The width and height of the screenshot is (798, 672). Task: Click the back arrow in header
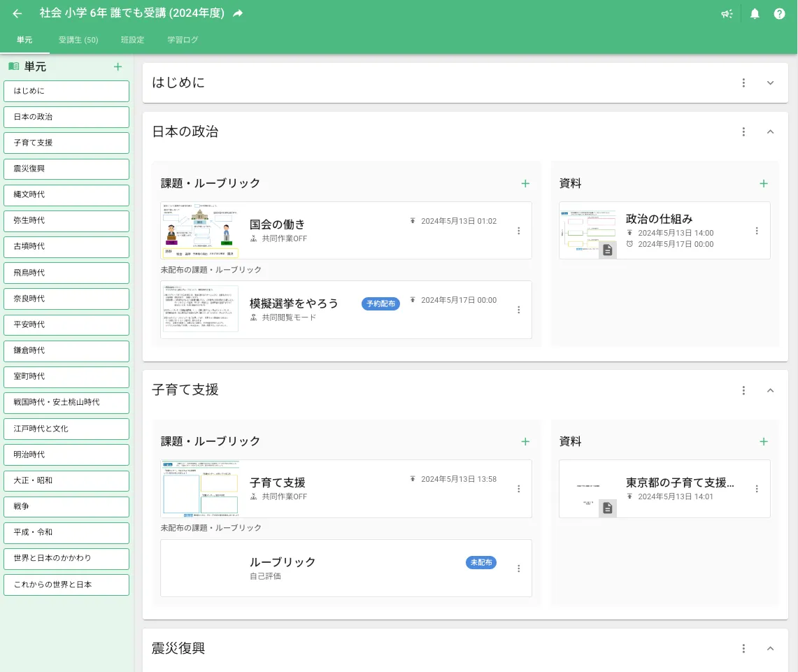click(17, 14)
